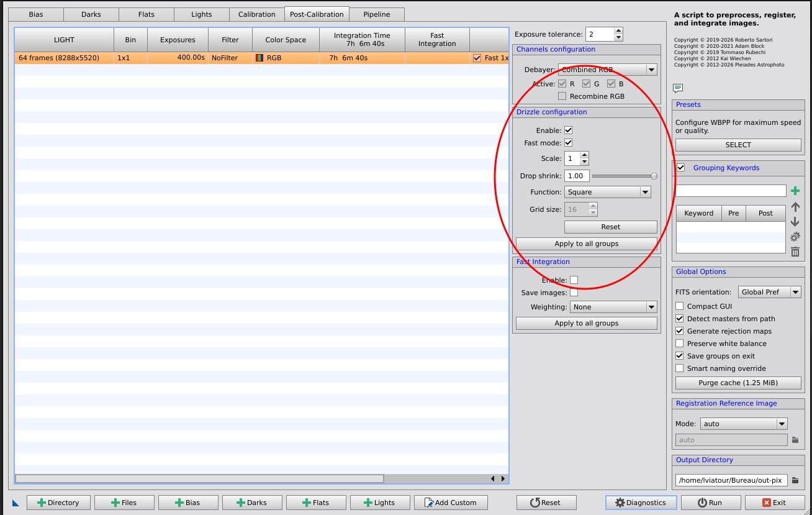Click the output directory path field
The image size is (812, 515).
pyautogui.click(x=731, y=480)
